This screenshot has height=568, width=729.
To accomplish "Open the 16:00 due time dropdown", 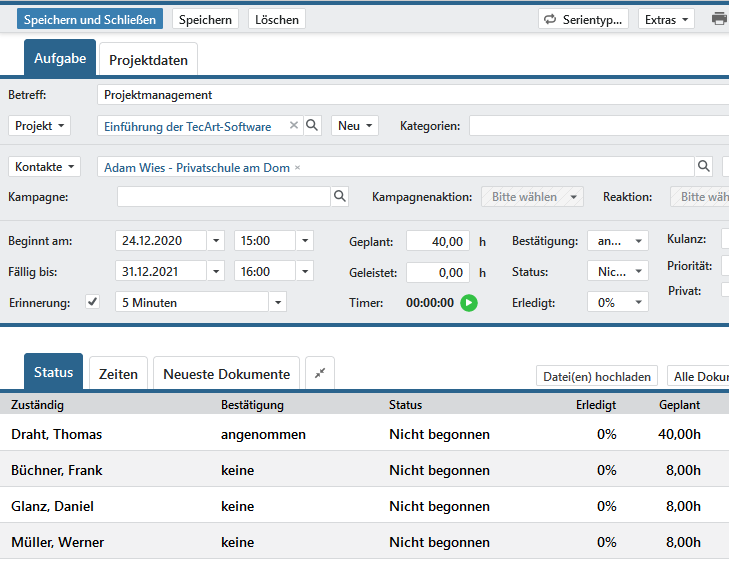I will pos(305,271).
